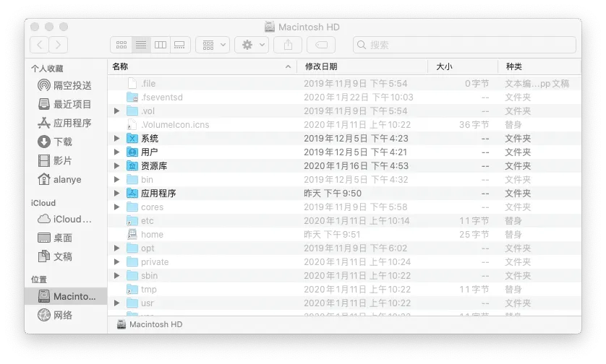
Task: Open 桌面 Desktop in sidebar
Action: (x=55, y=238)
